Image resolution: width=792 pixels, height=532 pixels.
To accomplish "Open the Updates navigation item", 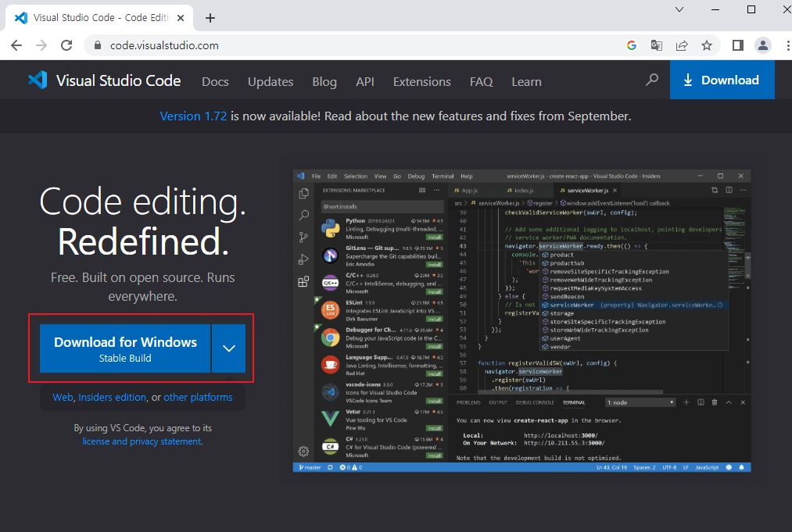I will click(x=271, y=82).
